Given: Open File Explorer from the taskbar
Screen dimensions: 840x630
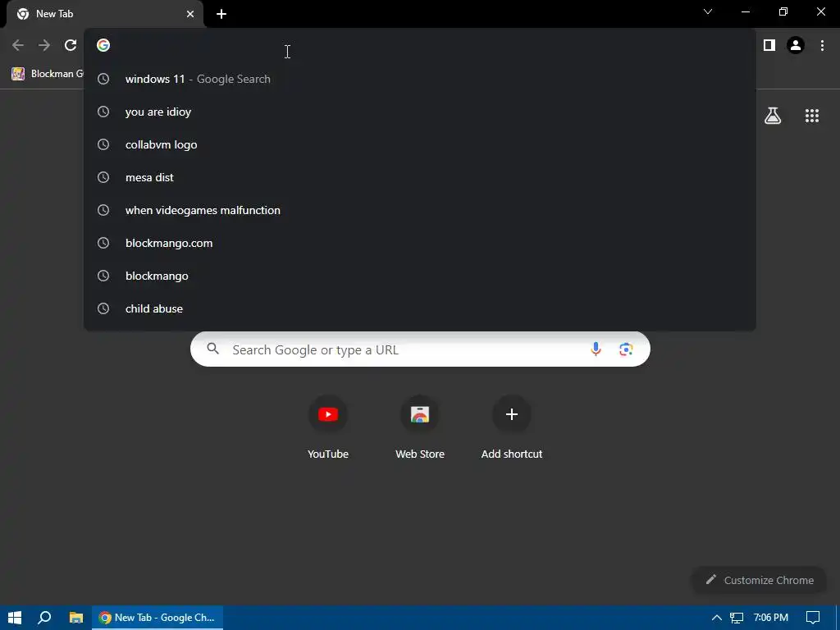Looking at the screenshot, I should click(x=76, y=618).
